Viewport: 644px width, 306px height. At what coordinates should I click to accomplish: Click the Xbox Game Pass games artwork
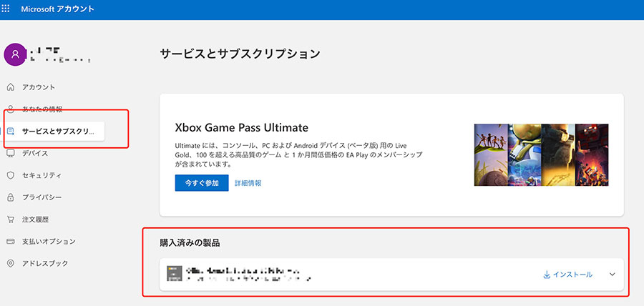pos(541,155)
